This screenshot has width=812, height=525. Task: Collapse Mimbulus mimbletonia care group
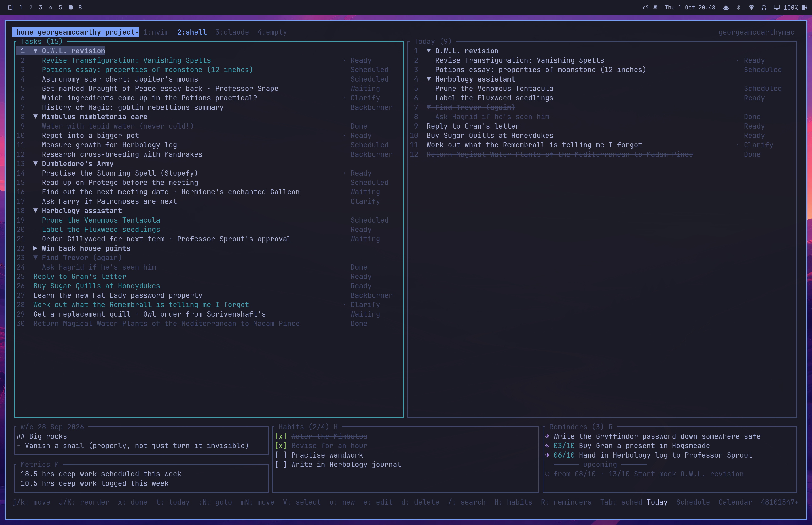point(35,117)
